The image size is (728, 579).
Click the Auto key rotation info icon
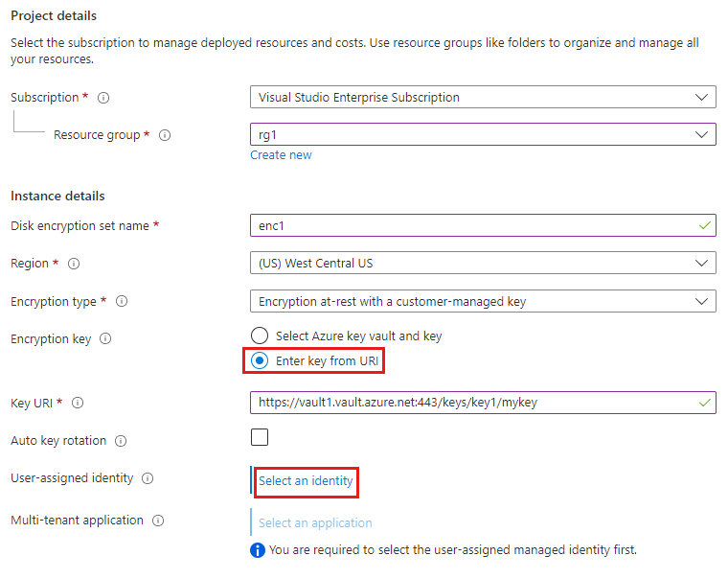120,441
